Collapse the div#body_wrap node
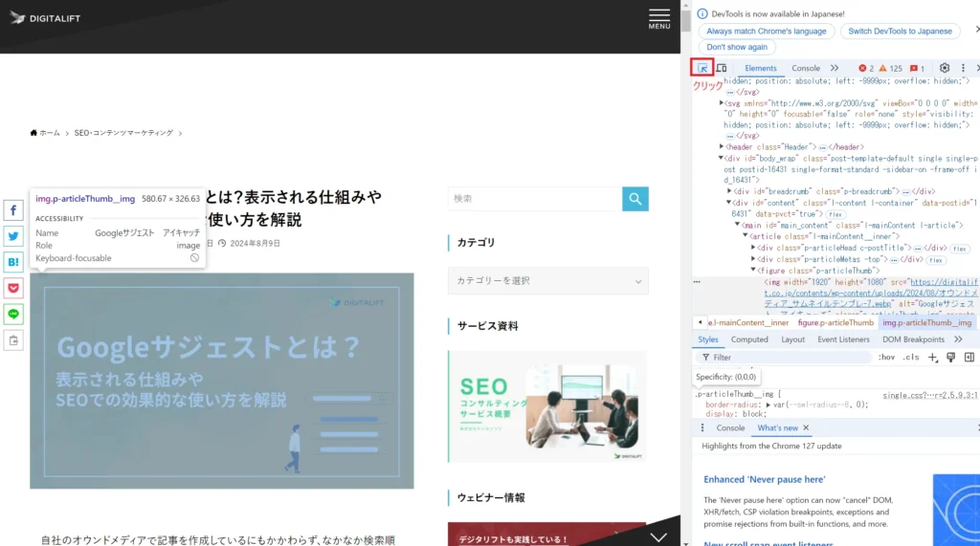Screen dimensions: 980x546 point(722,158)
